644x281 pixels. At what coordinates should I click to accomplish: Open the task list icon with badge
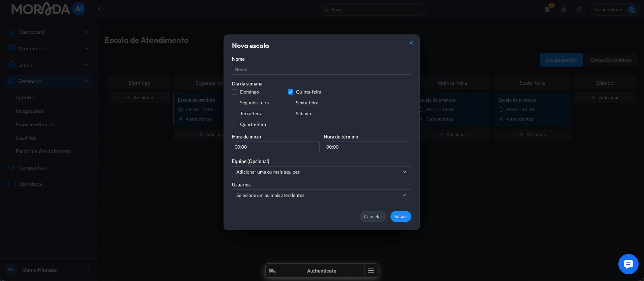548,9
